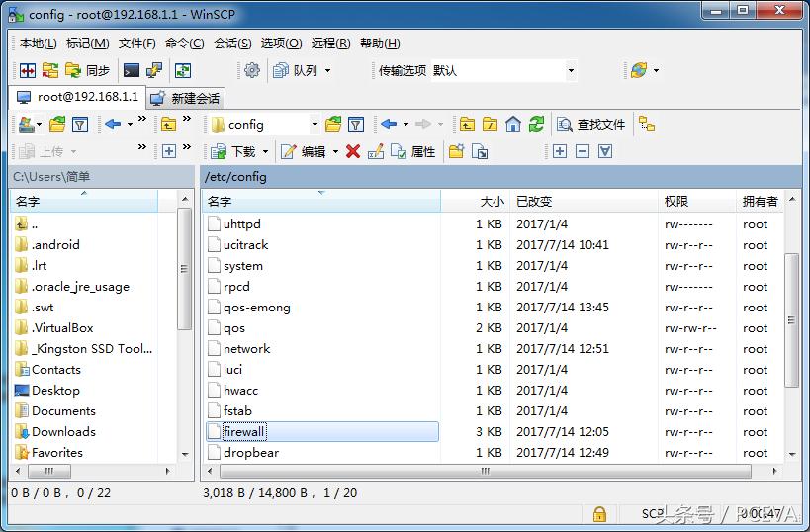Expand the Edit button dropdown arrow
Viewport: 810px width, 532px height.
coord(336,152)
